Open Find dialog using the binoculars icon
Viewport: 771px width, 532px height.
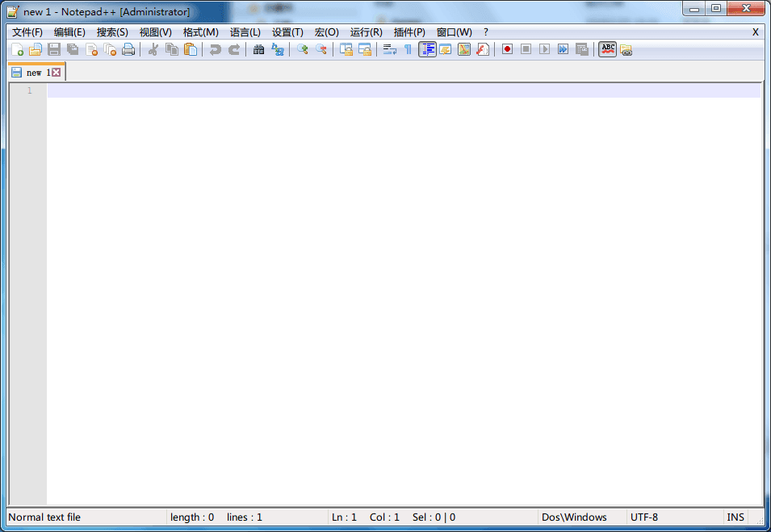(258, 49)
